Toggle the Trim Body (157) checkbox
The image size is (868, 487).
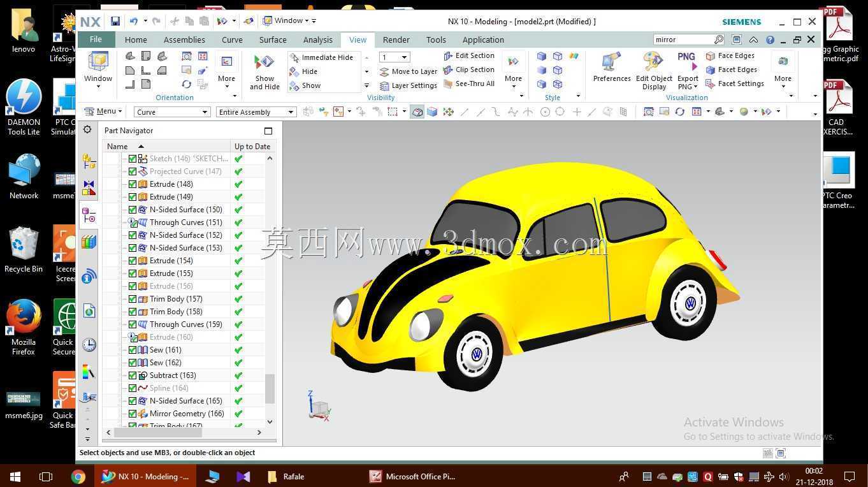(133, 299)
